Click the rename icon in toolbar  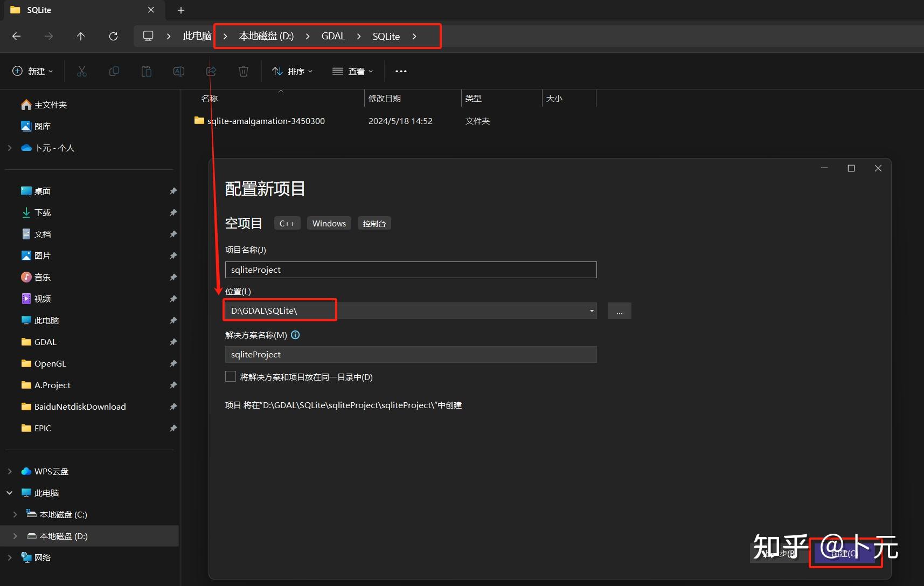click(179, 71)
